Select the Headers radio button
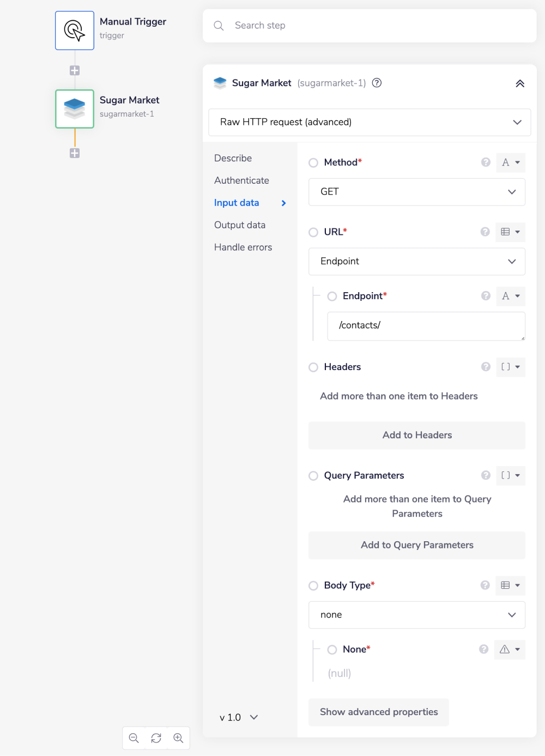Viewport: 545px width, 756px height. point(313,367)
